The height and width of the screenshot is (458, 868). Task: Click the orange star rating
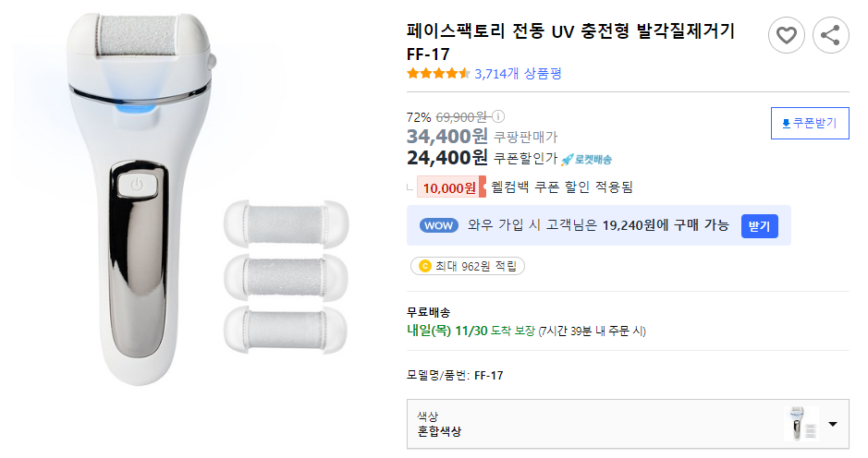point(438,74)
